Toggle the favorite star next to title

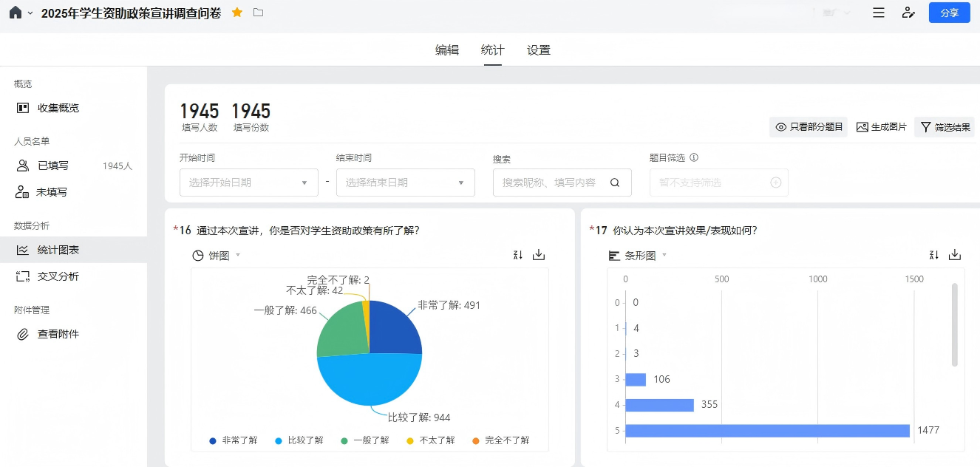pos(237,13)
